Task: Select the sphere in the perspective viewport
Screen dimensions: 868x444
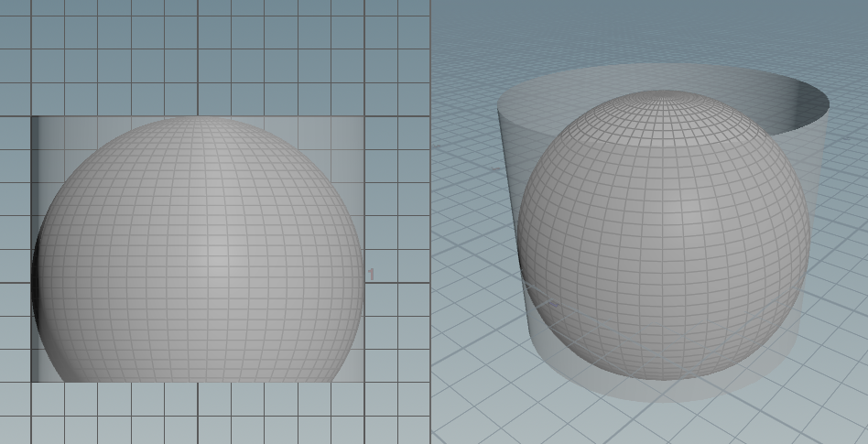Action: point(663,235)
